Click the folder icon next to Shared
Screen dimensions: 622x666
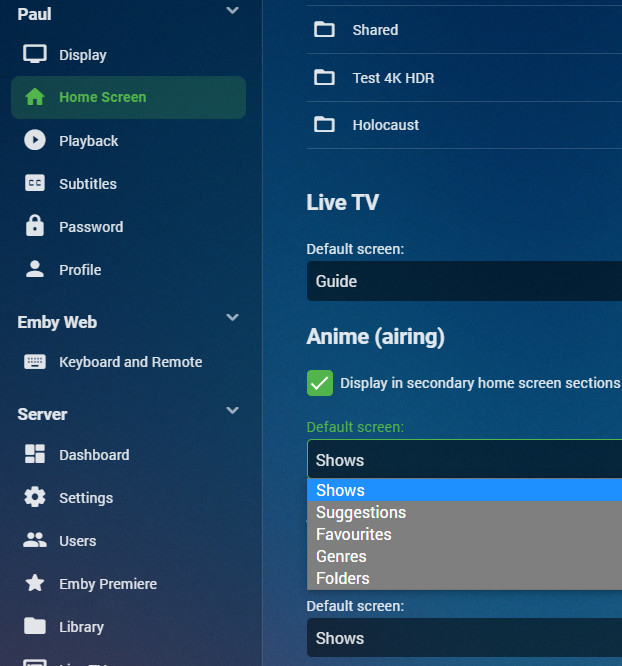coord(324,30)
